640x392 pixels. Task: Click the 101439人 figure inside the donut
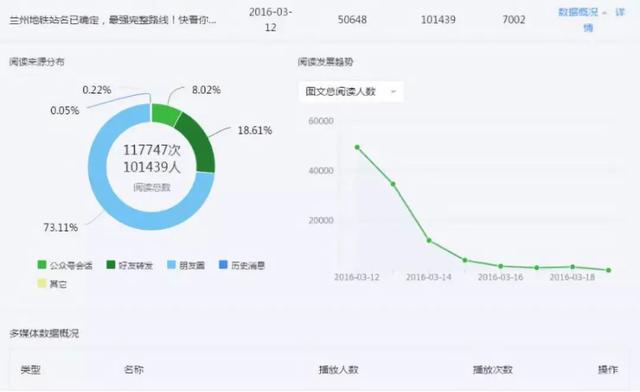pyautogui.click(x=152, y=167)
